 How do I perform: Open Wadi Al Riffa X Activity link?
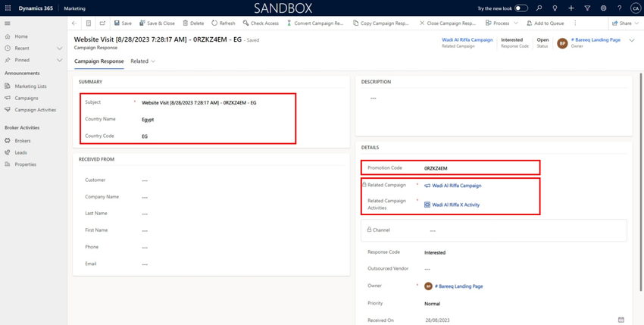click(x=456, y=205)
